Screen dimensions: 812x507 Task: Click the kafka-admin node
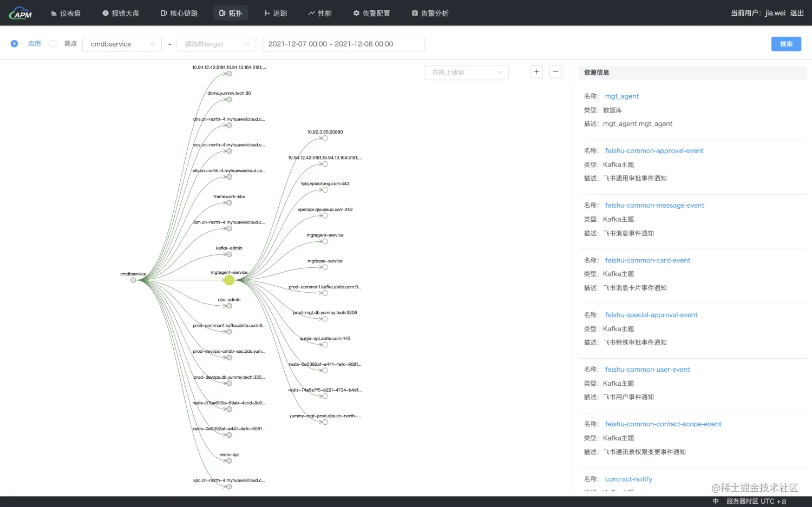(x=229, y=254)
